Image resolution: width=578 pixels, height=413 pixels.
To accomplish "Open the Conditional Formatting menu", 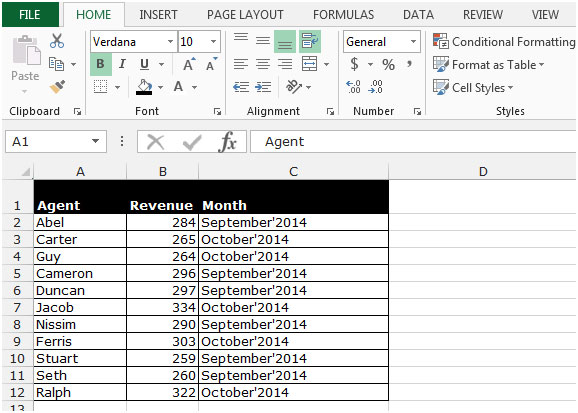I will point(504,42).
